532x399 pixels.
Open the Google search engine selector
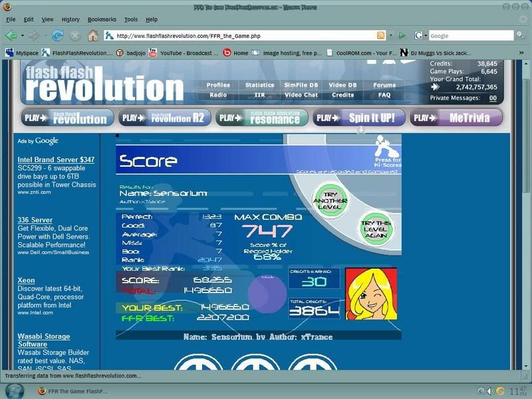tap(420, 35)
